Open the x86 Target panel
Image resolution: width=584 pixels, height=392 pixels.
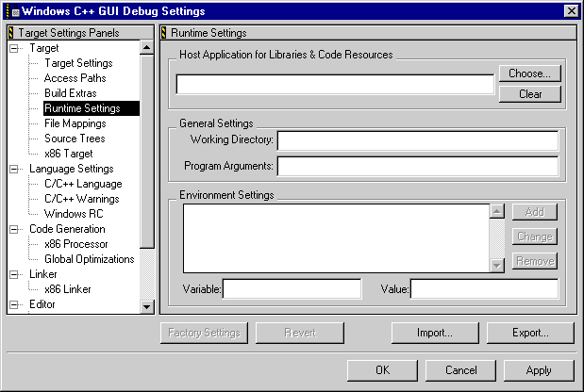click(69, 154)
